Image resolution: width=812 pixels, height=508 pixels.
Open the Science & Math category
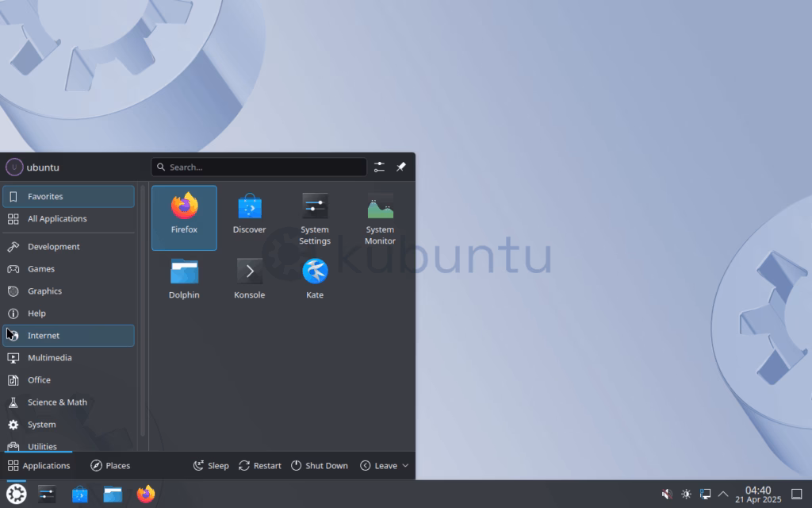click(x=68, y=402)
